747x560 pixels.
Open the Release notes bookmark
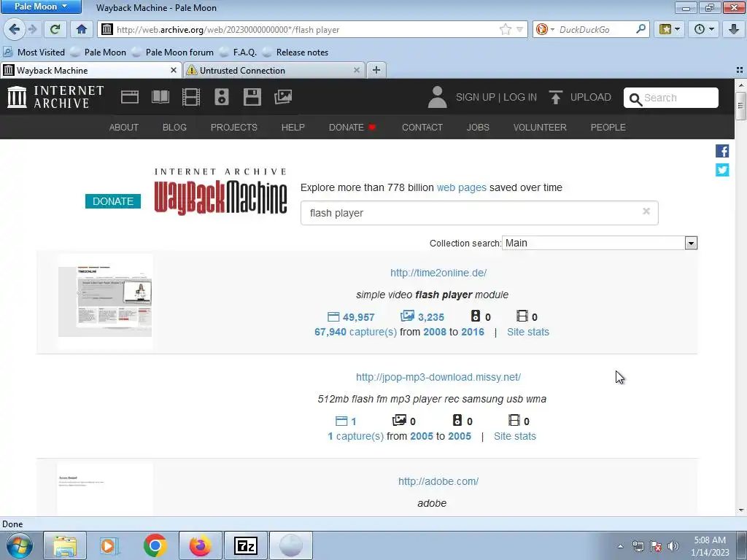[295, 52]
